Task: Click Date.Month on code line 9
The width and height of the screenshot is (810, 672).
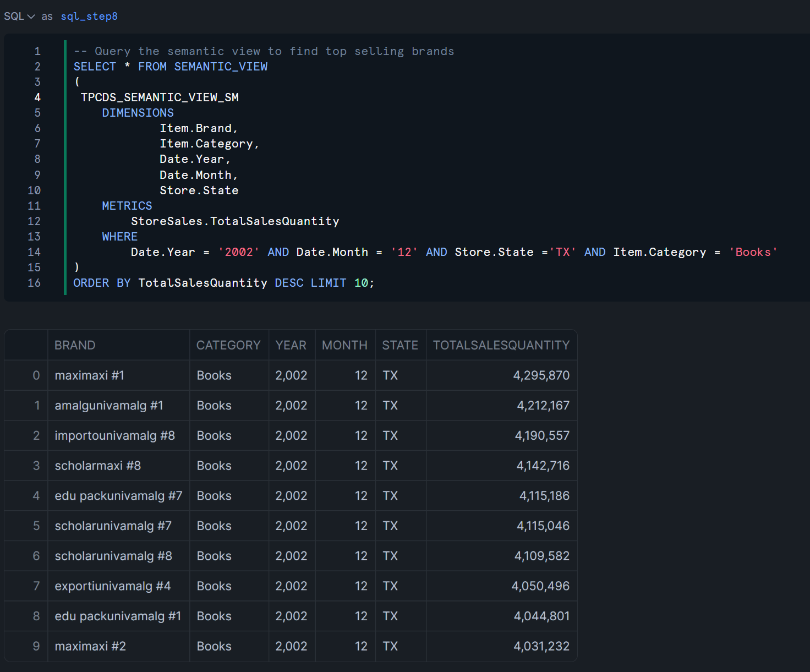Action: pyautogui.click(x=195, y=175)
